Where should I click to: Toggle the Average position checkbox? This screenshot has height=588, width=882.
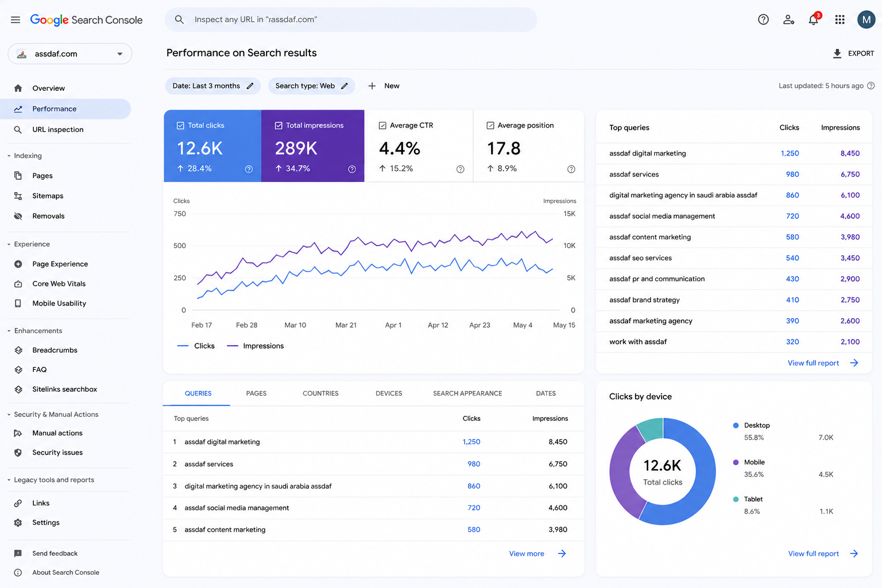coord(490,125)
